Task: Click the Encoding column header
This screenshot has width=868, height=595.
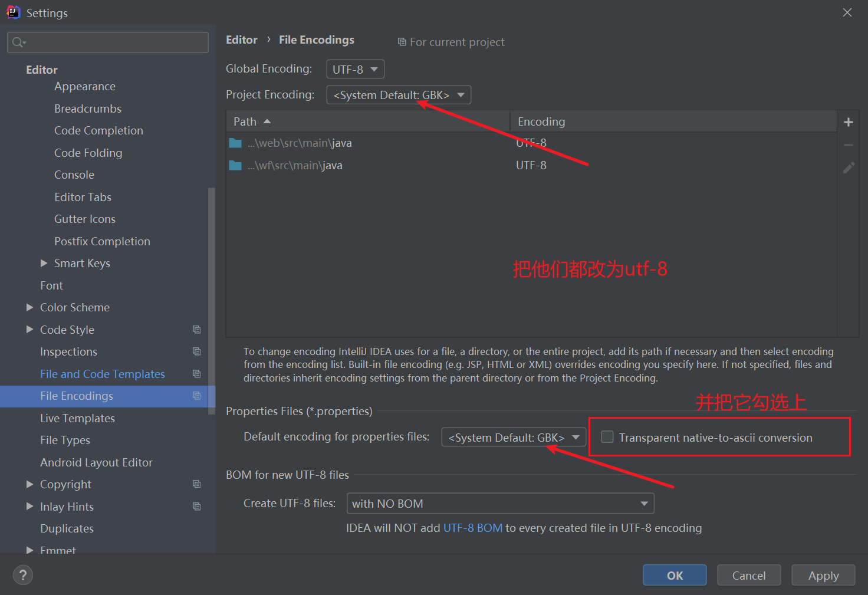Action: pyautogui.click(x=673, y=121)
